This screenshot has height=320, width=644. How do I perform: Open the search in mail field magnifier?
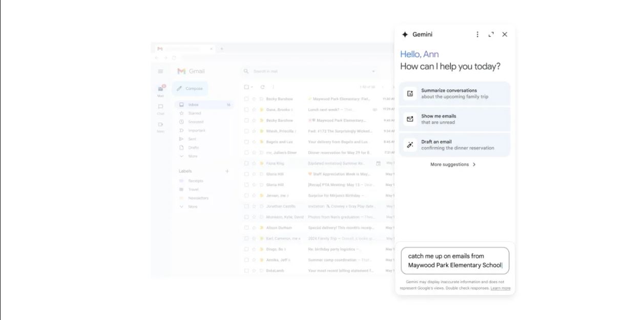[x=246, y=71]
